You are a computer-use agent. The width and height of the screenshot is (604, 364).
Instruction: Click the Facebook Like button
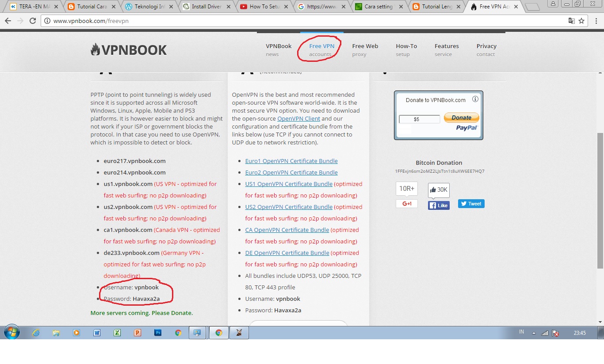439,205
